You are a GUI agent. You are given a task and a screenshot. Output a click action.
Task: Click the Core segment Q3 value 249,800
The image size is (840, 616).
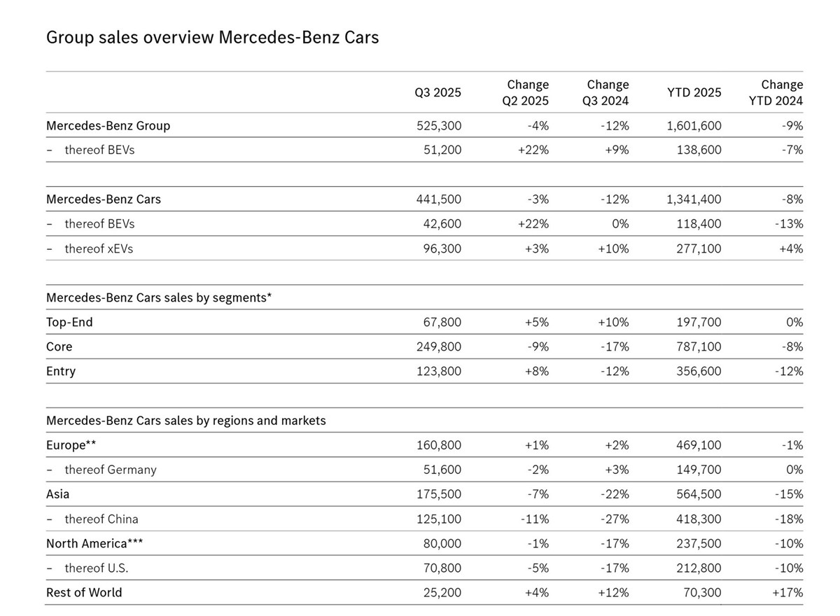(438, 347)
